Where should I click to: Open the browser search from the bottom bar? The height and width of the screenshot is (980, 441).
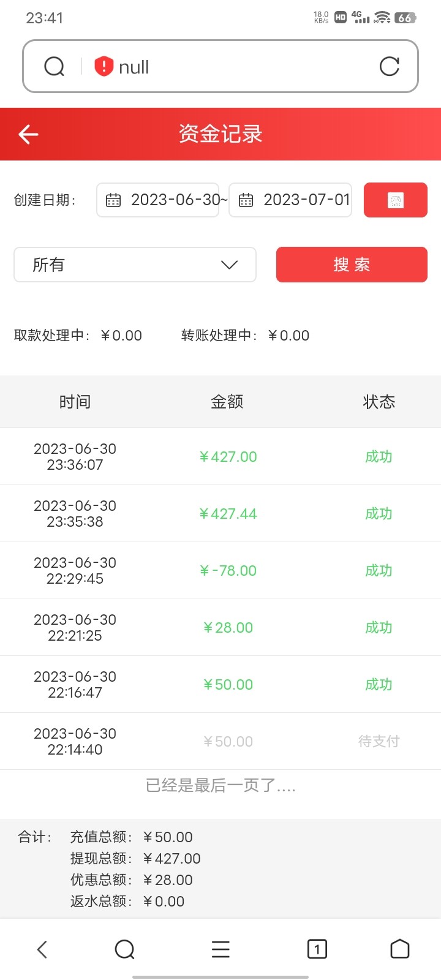pyautogui.click(x=124, y=949)
